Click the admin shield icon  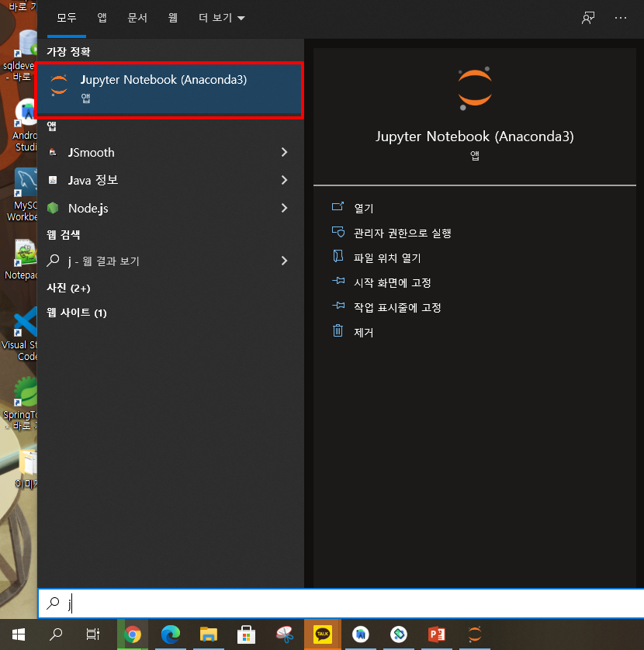[338, 232]
